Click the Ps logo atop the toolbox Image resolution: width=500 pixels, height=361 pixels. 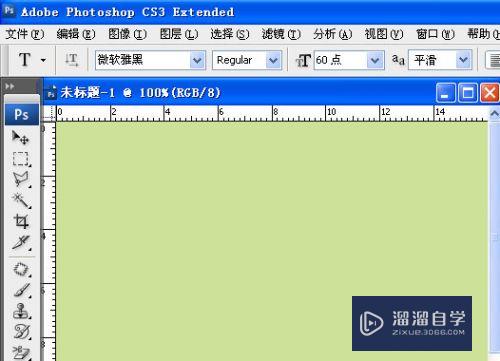click(22, 114)
